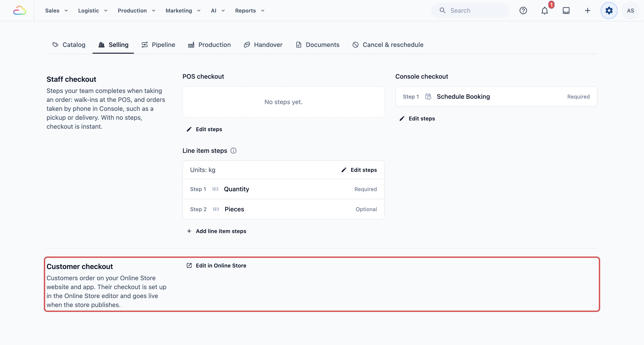Click the info icon beside Line item steps
Screen dimensions: 644x345
(x=233, y=151)
